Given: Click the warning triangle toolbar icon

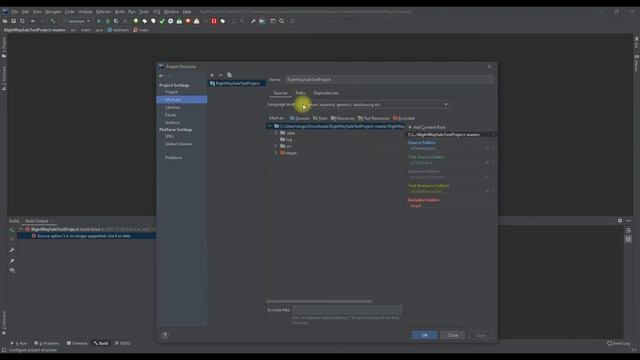Looking at the screenshot, I should pyautogui.click(x=197, y=21).
